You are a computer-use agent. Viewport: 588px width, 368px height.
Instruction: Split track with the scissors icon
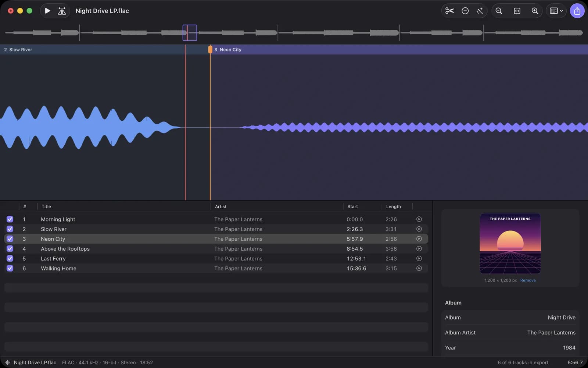click(x=449, y=11)
